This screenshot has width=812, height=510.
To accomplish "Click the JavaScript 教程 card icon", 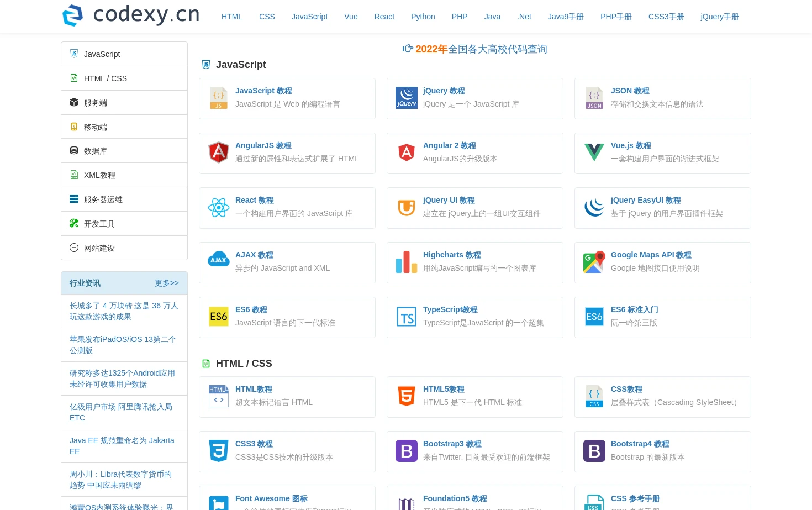I will pyautogui.click(x=219, y=98).
